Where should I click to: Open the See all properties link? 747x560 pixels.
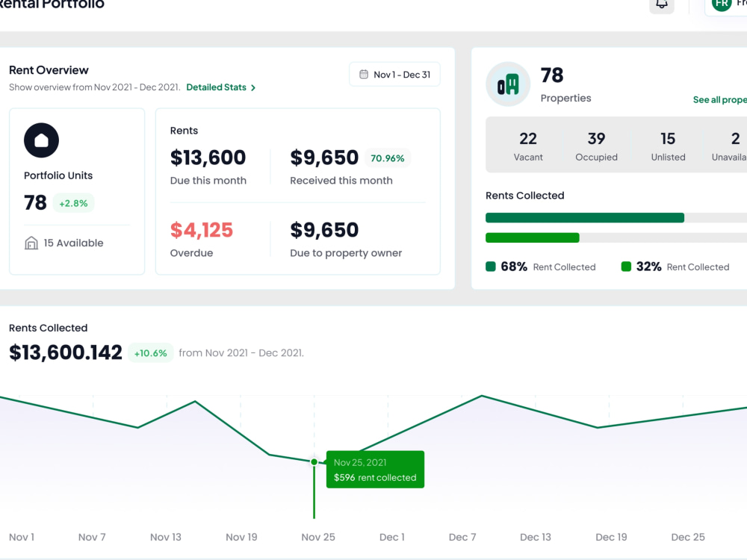[x=720, y=99]
